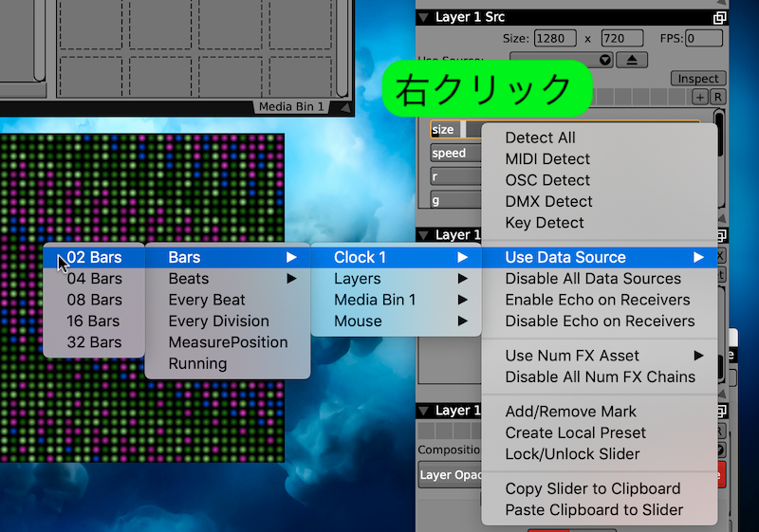Choose 08 Bars option
The width and height of the screenshot is (759, 532).
(94, 300)
